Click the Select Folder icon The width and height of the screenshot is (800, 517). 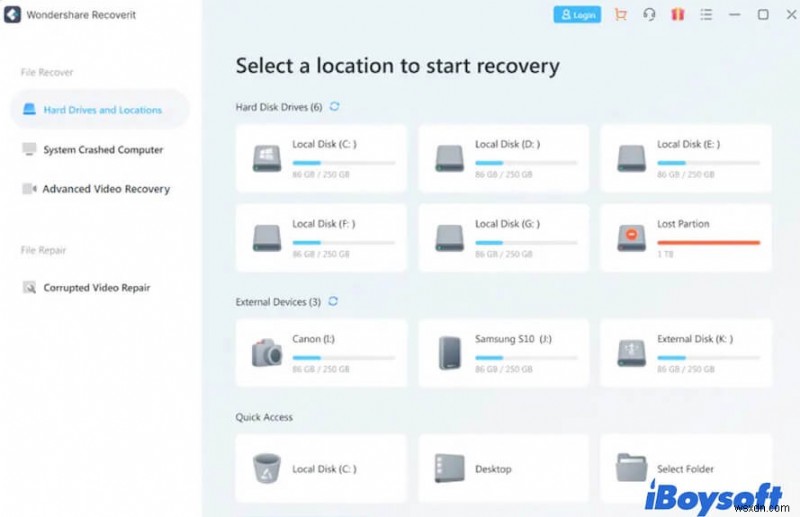[x=632, y=467]
